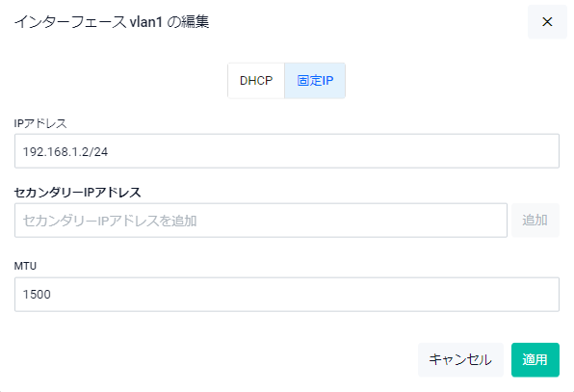Focus the セカンダリーIPアドレス input box
The height and width of the screenshot is (392, 574).
261,221
